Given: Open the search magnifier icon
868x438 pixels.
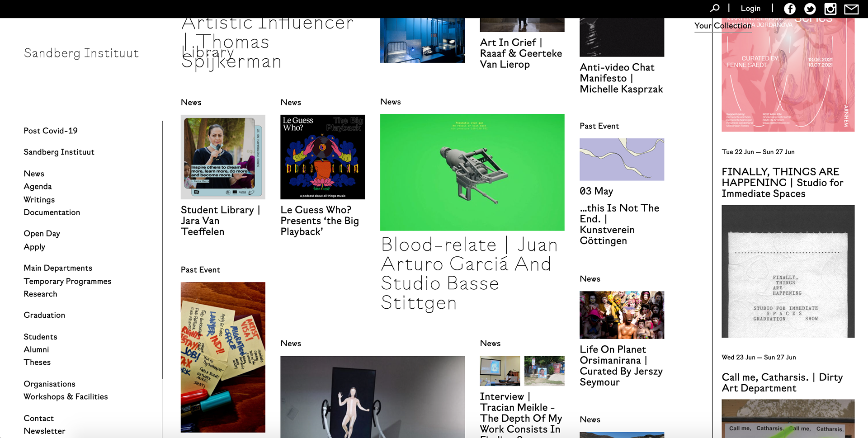Looking at the screenshot, I should [715, 8].
